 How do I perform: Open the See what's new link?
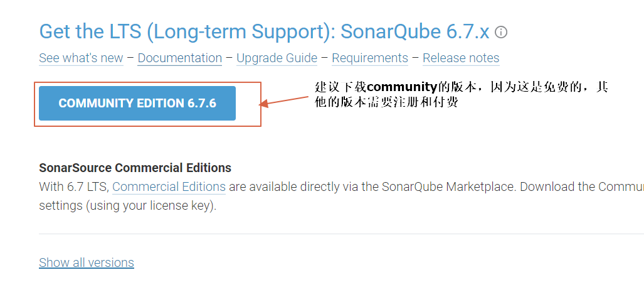(81, 58)
